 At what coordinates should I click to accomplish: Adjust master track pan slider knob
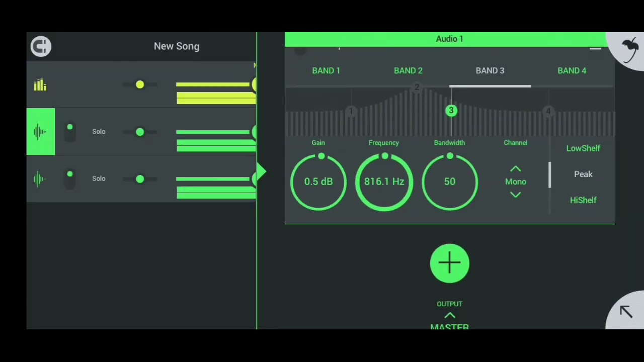[140, 85]
